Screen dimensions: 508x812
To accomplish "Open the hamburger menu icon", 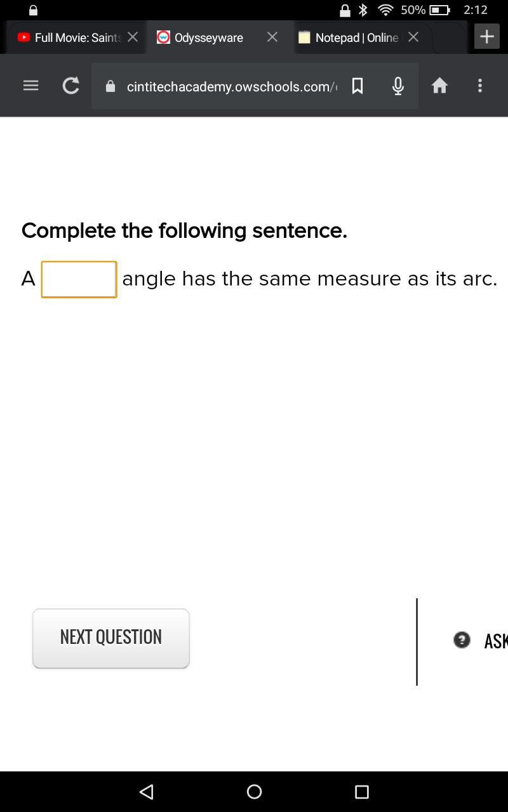I will pos(30,86).
